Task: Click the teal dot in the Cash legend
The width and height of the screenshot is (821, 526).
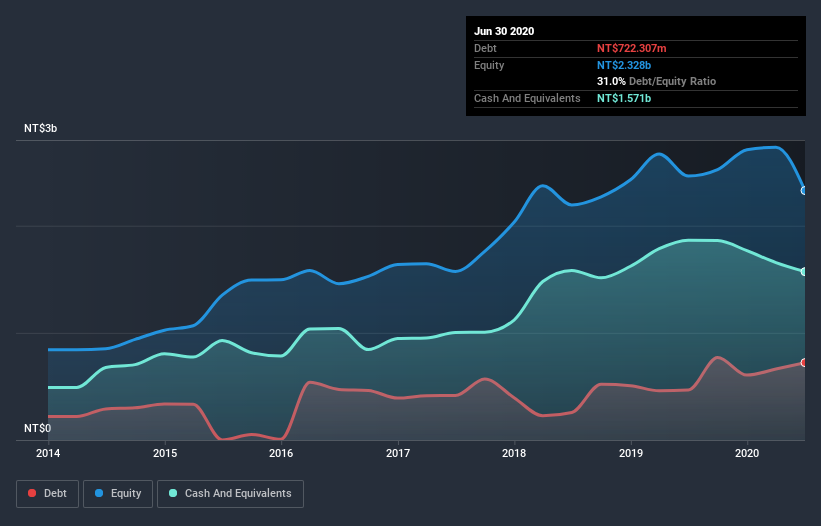Action: click(173, 493)
